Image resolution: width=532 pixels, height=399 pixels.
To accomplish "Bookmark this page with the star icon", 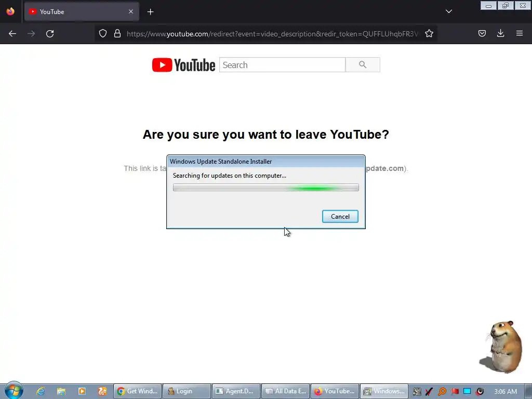I will tap(429, 34).
